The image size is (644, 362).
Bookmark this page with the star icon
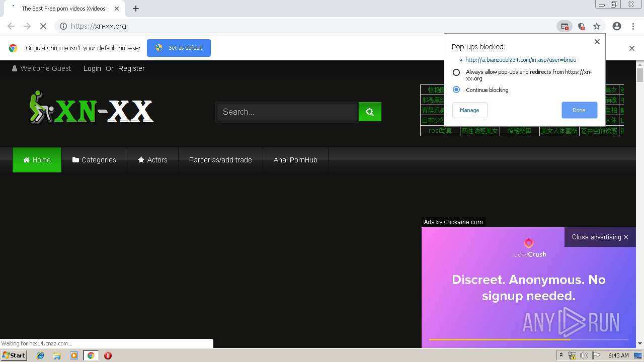pyautogui.click(x=597, y=26)
